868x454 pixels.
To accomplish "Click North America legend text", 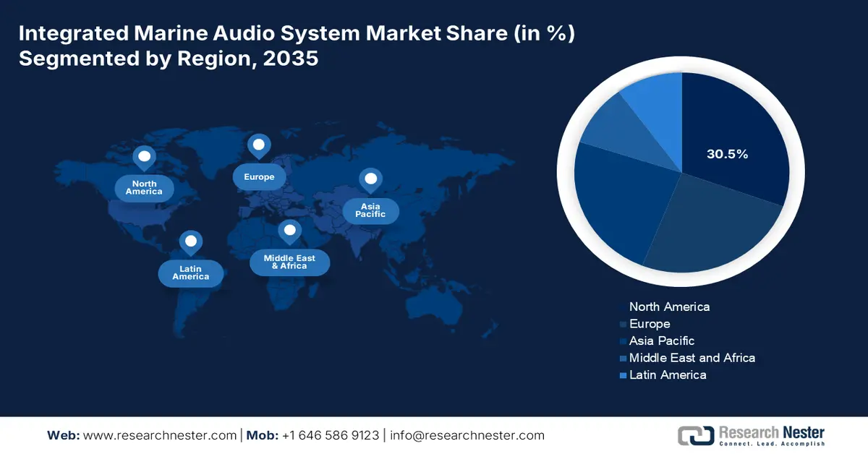I will [x=669, y=307].
